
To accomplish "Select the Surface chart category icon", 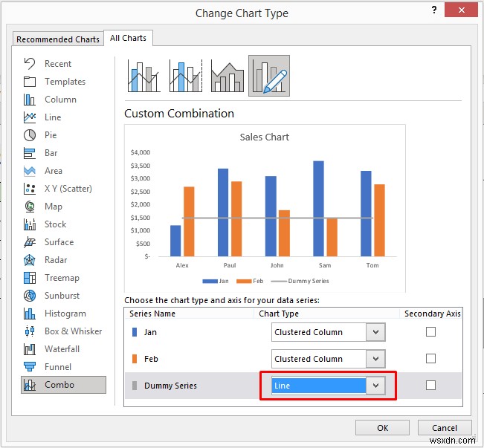I will 30,242.
